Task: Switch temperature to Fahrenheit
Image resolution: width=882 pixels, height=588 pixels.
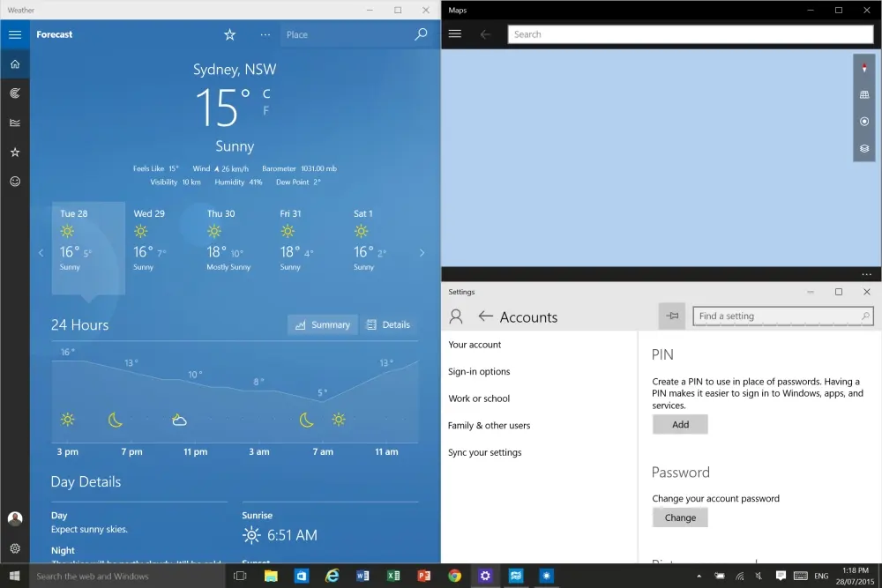Action: [266, 111]
